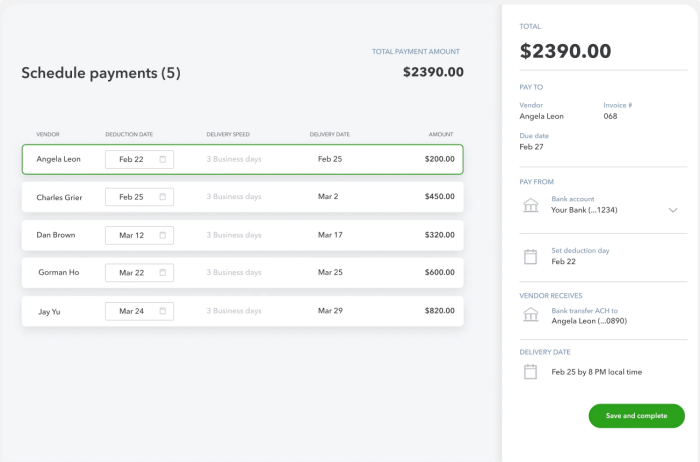700x462 pixels.
Task: Click the Mar 24 deduction date field
Action: 132,311
